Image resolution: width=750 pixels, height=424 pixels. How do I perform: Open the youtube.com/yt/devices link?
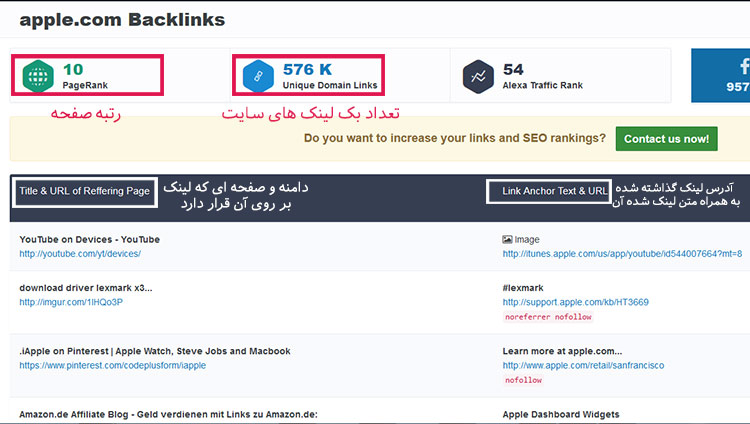pyautogui.click(x=80, y=254)
